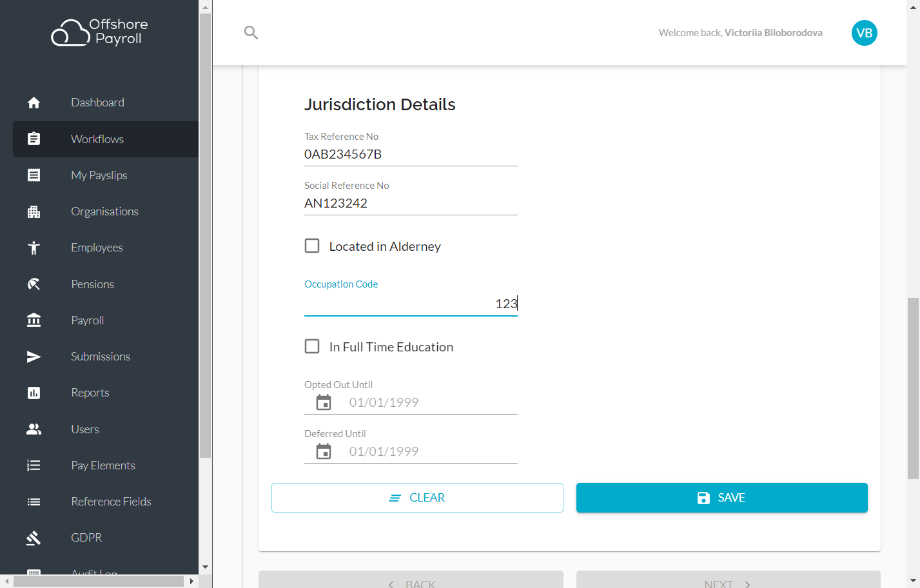The image size is (920, 588).
Task: Tick the In Full Time Education checkbox
Action: click(x=312, y=346)
